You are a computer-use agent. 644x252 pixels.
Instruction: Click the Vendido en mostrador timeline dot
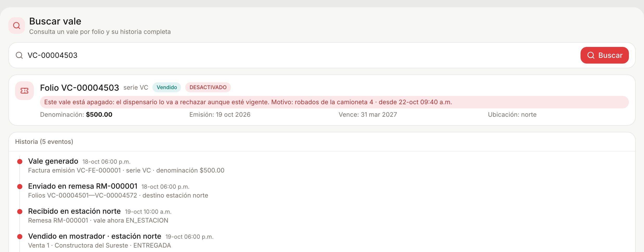(20, 237)
